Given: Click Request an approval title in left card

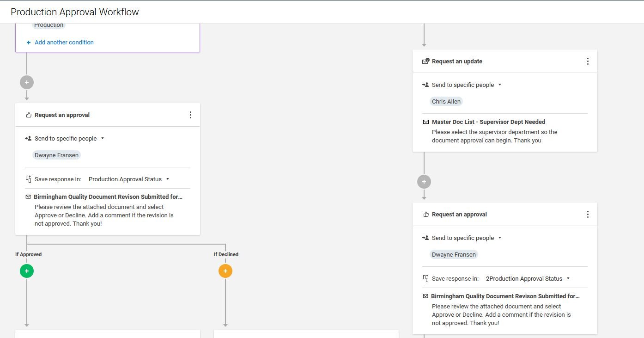Looking at the screenshot, I should [62, 115].
